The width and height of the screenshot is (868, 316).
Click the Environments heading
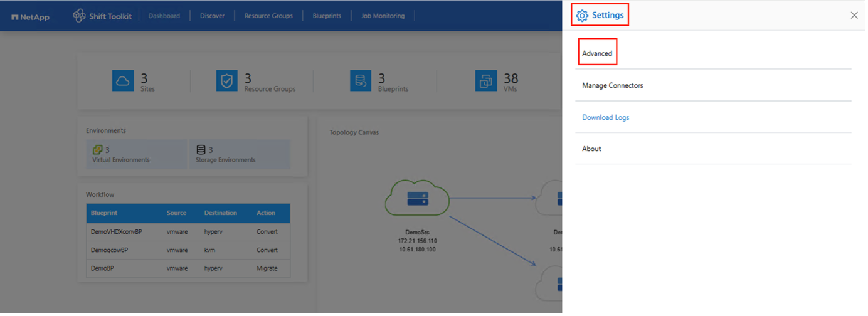pyautogui.click(x=106, y=132)
